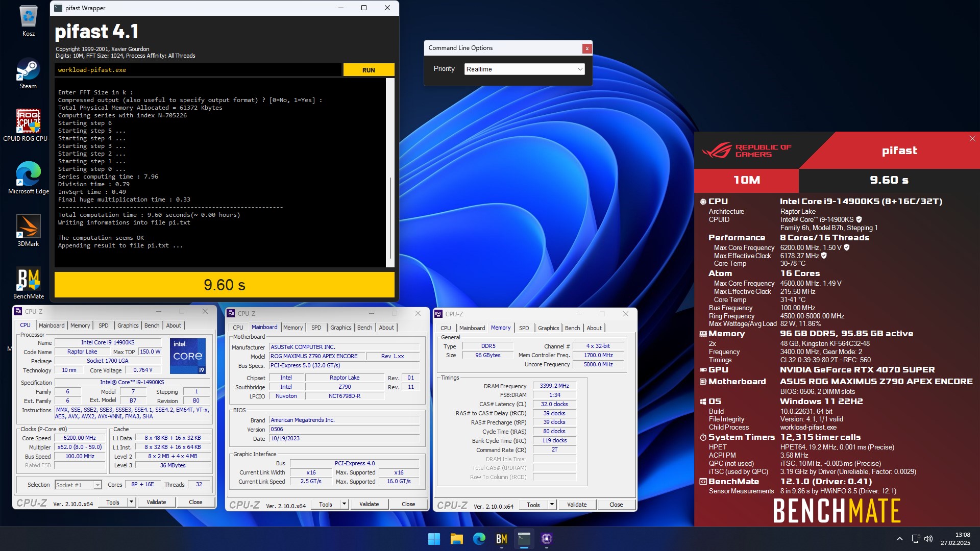Switch to pifast wrapper taskbar icon
The width and height of the screenshot is (980, 551).
524,539
